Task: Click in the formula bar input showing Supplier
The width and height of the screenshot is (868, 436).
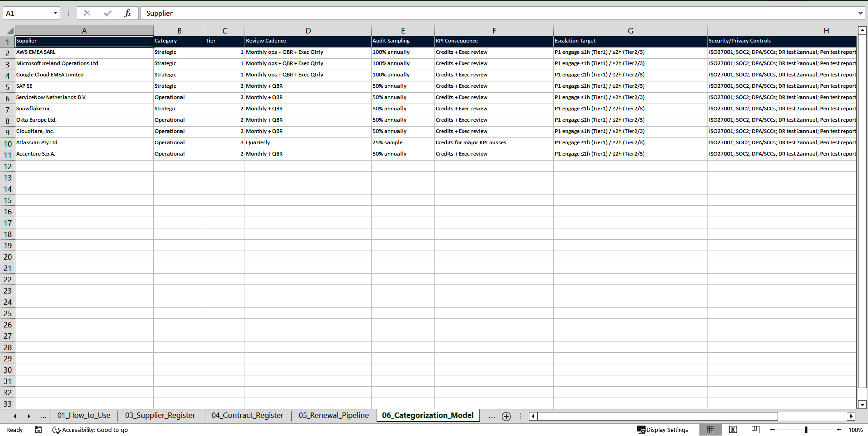Action: [497, 13]
